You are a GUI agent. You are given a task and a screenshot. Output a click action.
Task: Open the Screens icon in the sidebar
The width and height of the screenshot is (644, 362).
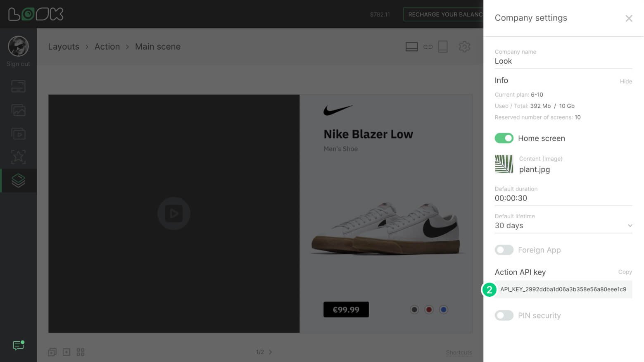tap(18, 86)
